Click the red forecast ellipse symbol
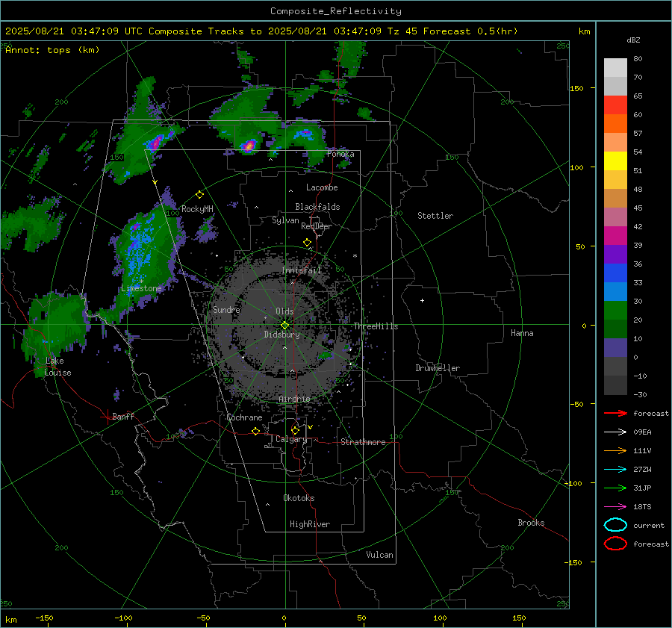This screenshot has height=628, width=672. [615, 544]
